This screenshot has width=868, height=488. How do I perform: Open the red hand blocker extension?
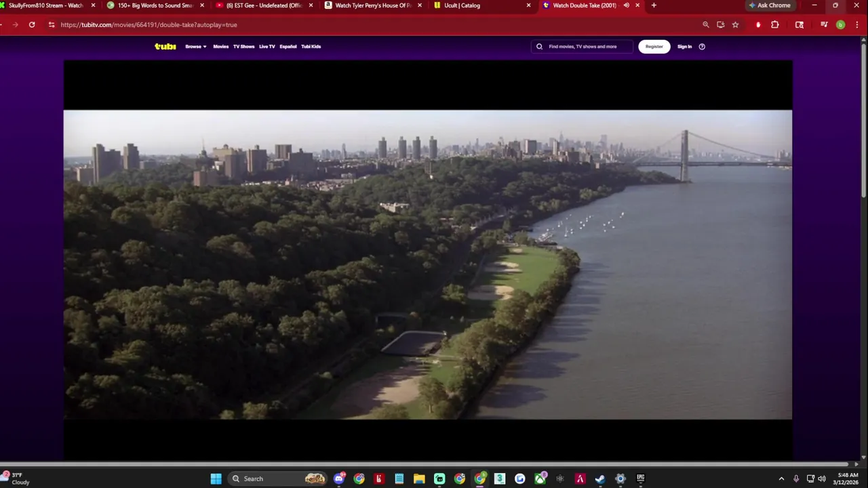[x=758, y=24]
